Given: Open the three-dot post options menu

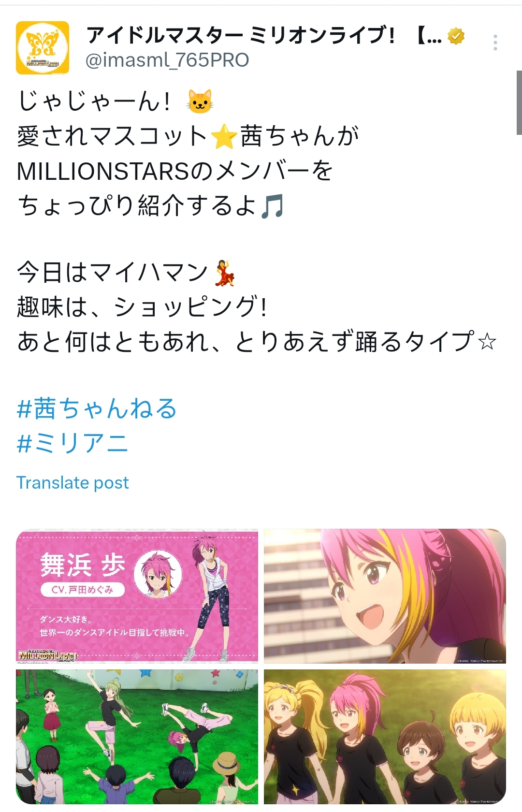Looking at the screenshot, I should tap(495, 43).
